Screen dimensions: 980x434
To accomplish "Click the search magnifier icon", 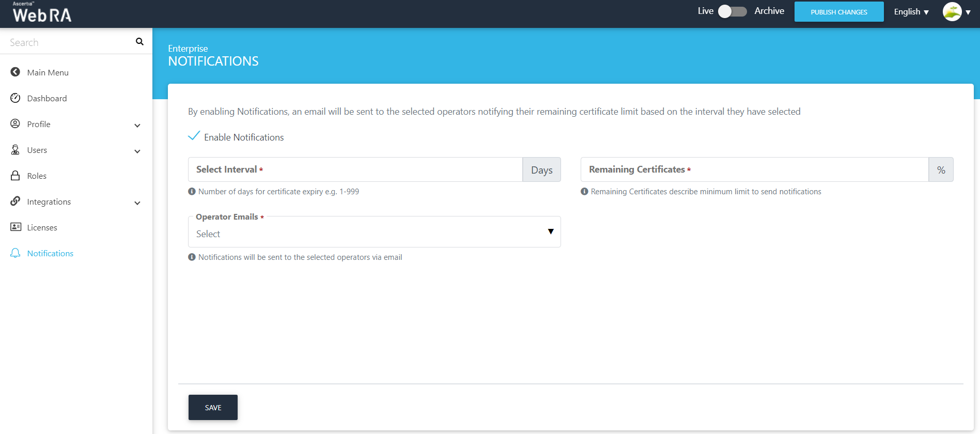I will [139, 41].
